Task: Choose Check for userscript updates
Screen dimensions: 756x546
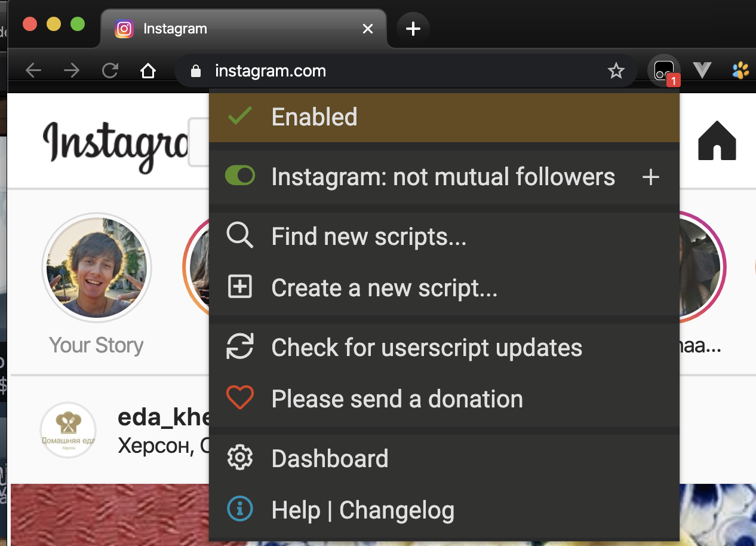Action: 444,348
